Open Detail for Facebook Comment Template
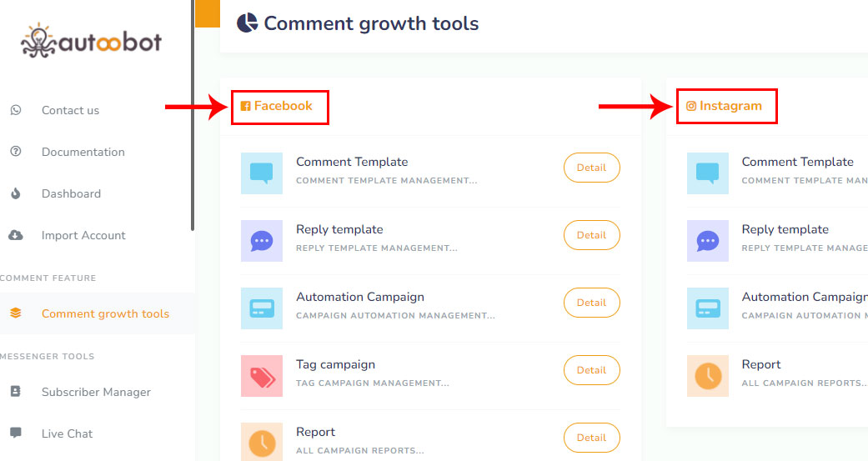 click(591, 168)
